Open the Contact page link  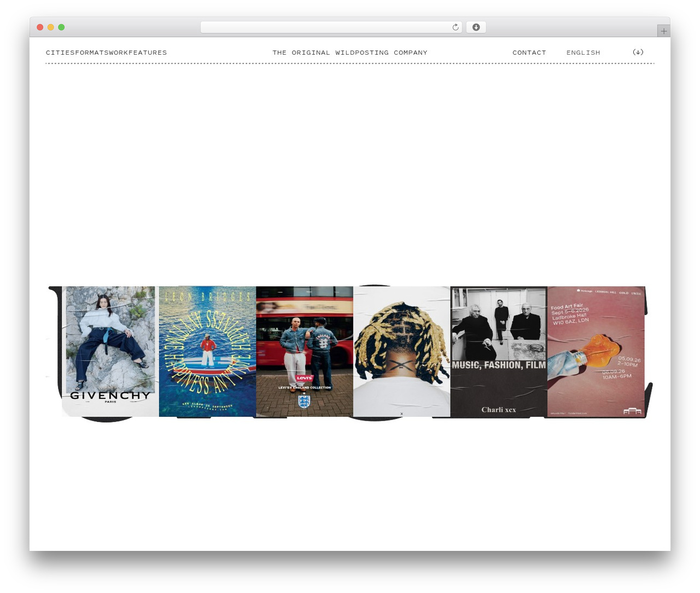(x=529, y=53)
